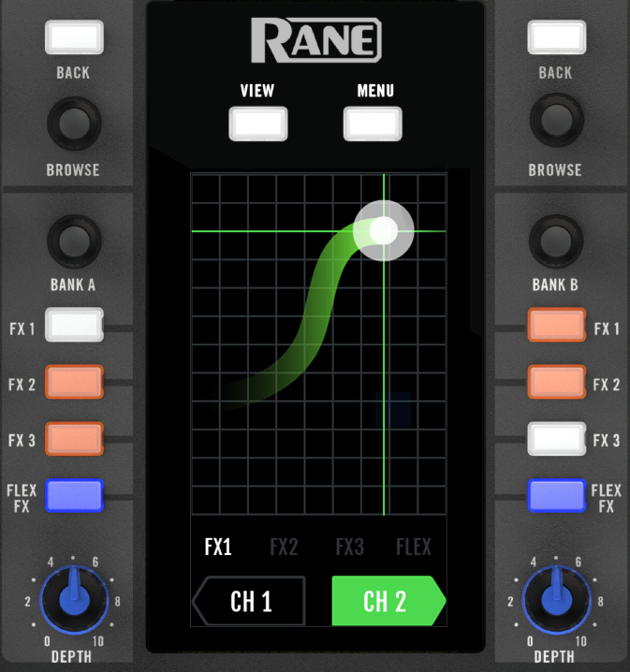Click the BANK A knob

[74, 241]
